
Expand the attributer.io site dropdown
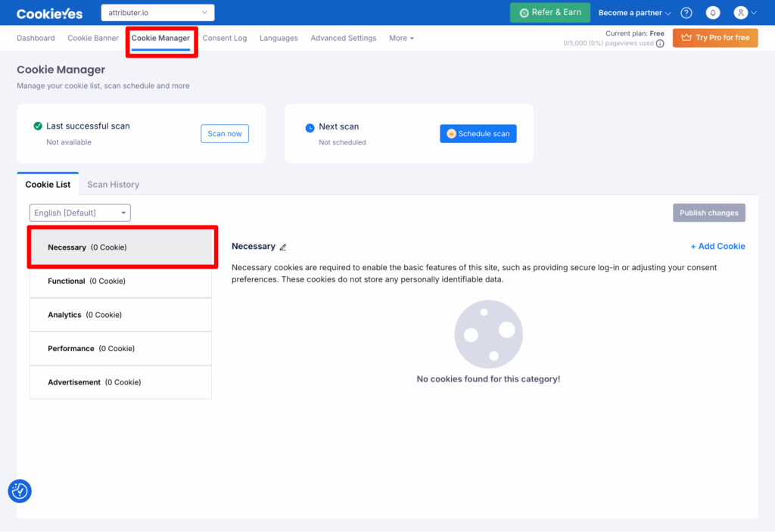157,13
